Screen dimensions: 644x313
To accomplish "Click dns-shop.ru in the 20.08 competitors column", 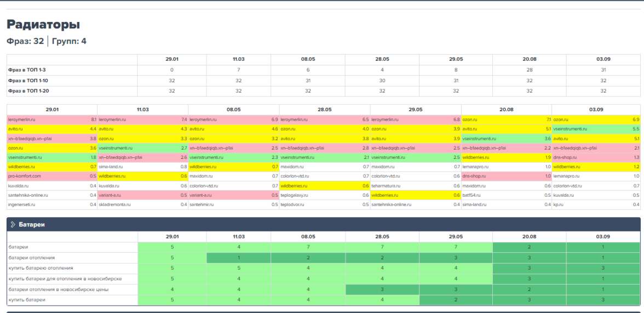I will tap(507, 176).
